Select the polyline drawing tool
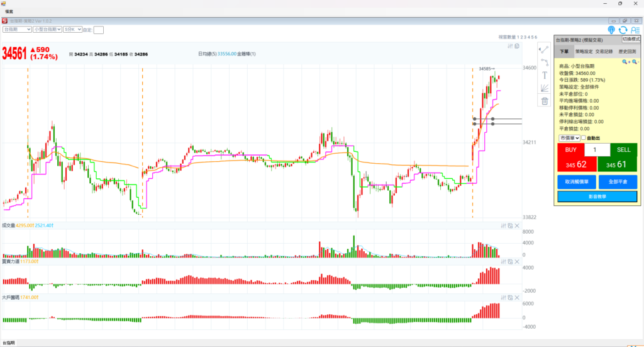This screenshot has width=644, height=347. tap(545, 62)
